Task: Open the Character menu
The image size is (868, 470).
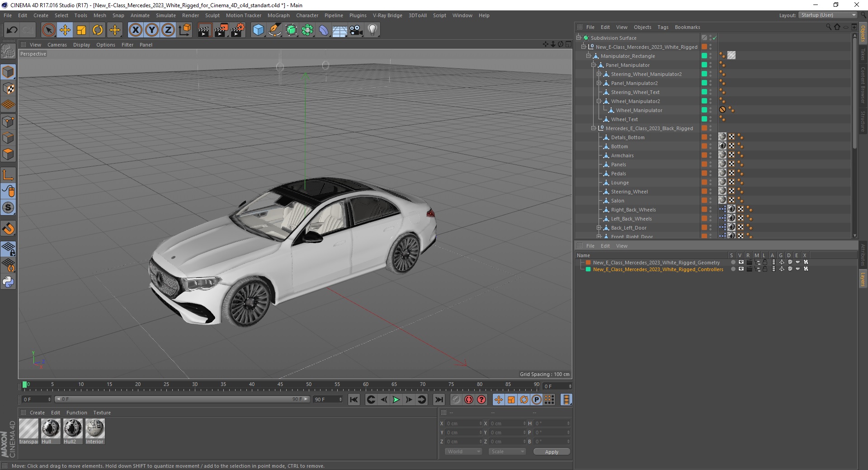Action: point(307,15)
